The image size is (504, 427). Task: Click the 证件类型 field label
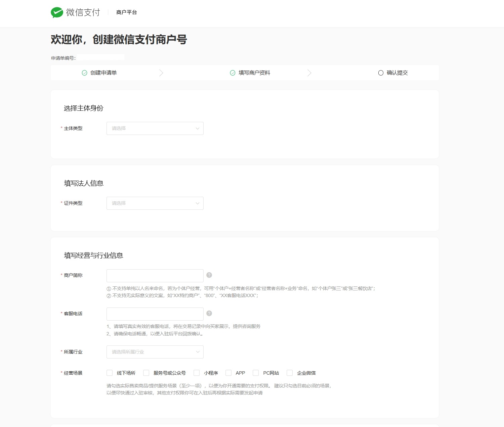(x=73, y=203)
